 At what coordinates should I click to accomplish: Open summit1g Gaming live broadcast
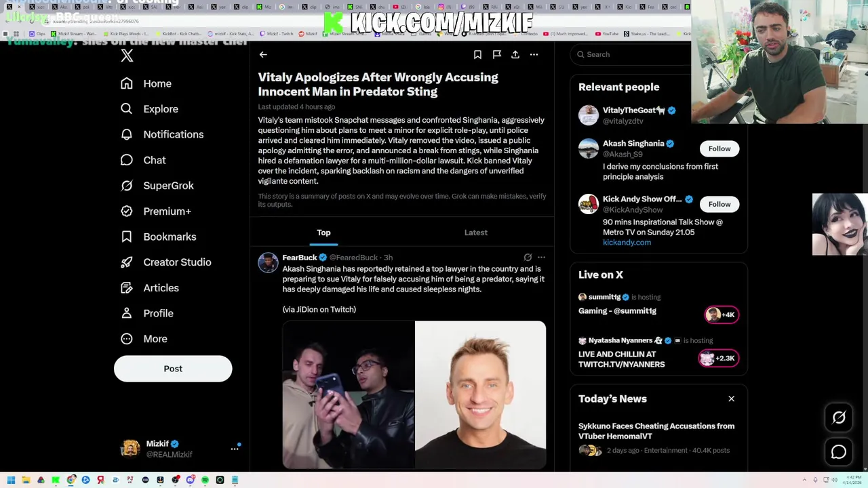pos(617,311)
